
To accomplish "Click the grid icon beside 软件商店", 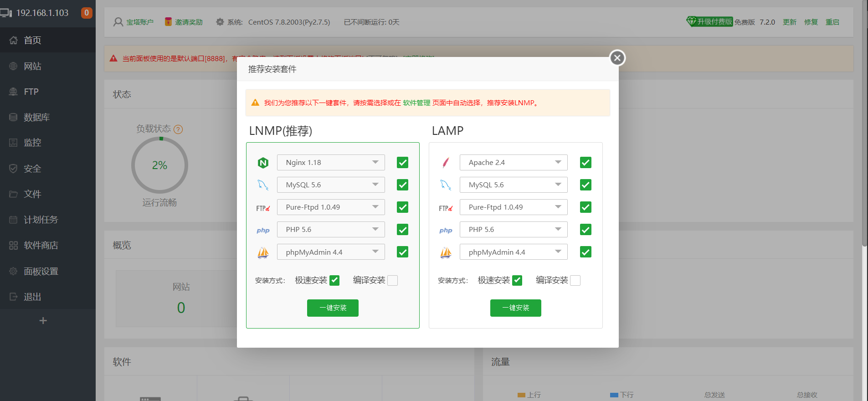I will click(x=14, y=245).
